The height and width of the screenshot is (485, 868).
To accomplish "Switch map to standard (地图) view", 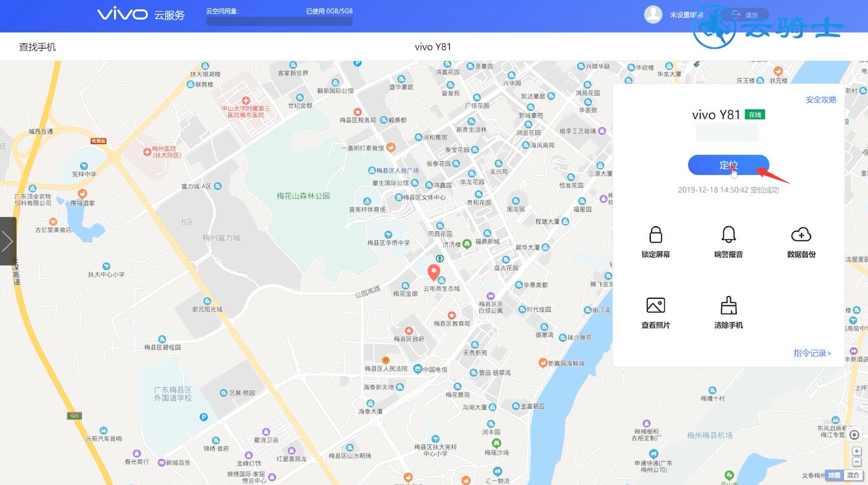I will [834, 475].
